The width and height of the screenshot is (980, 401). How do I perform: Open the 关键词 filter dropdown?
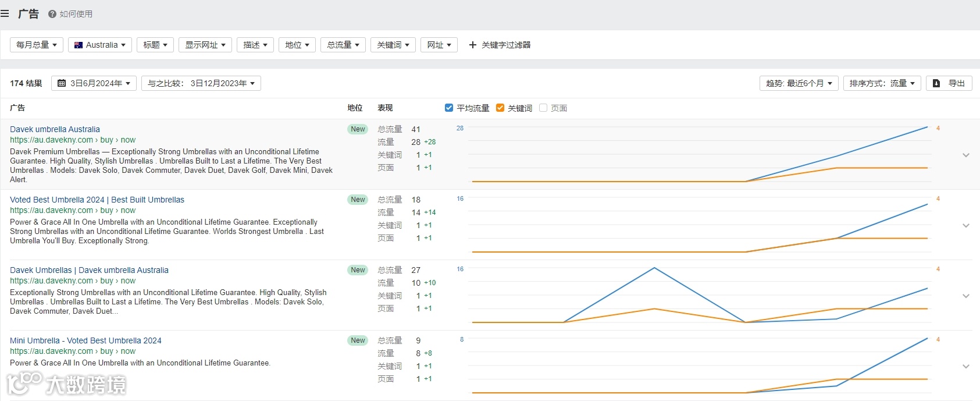393,45
